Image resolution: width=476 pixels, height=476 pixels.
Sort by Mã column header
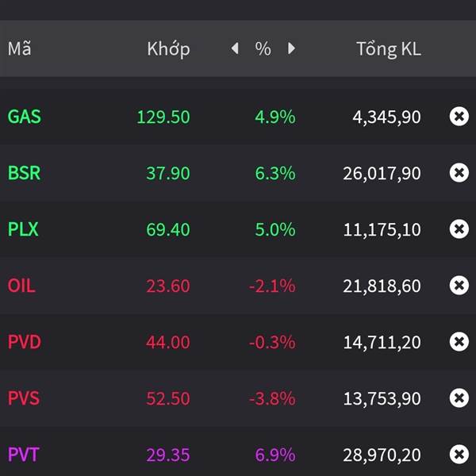pyautogui.click(x=19, y=49)
